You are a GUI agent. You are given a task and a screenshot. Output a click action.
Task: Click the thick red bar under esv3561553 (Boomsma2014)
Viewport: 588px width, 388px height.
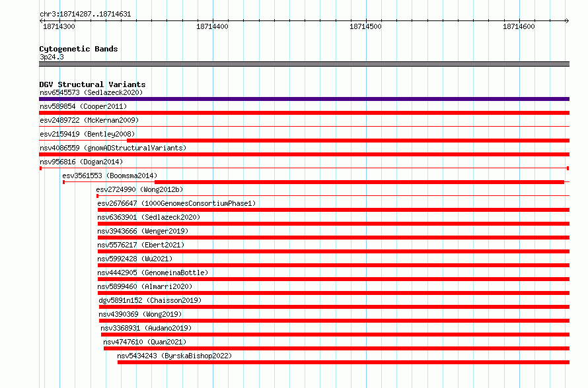click(359, 182)
